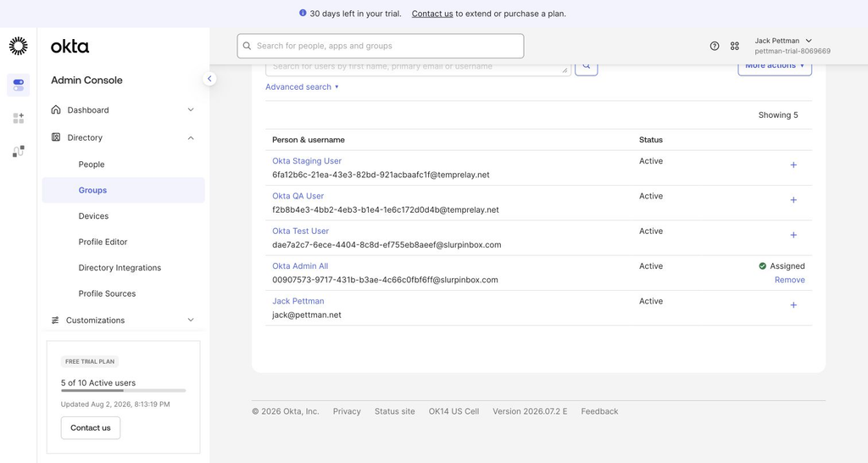Click Okta QA User email address text

[386, 210]
